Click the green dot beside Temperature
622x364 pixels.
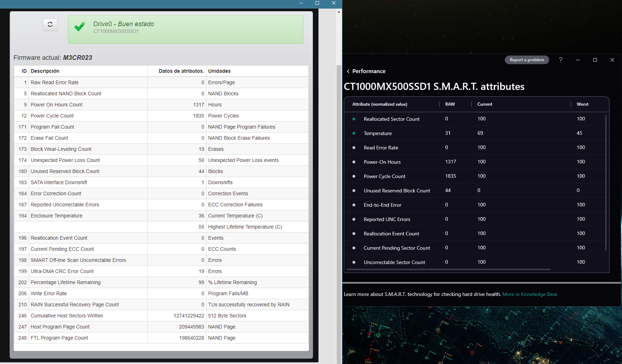click(354, 133)
